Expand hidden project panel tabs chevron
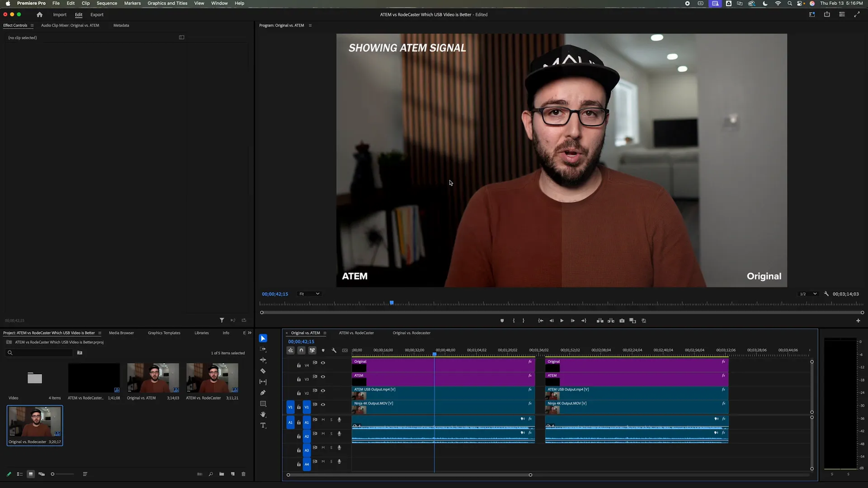 [x=250, y=333]
